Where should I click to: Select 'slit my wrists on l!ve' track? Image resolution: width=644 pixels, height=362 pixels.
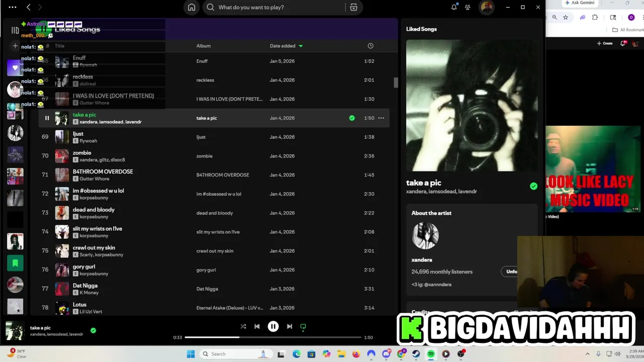tap(97, 229)
